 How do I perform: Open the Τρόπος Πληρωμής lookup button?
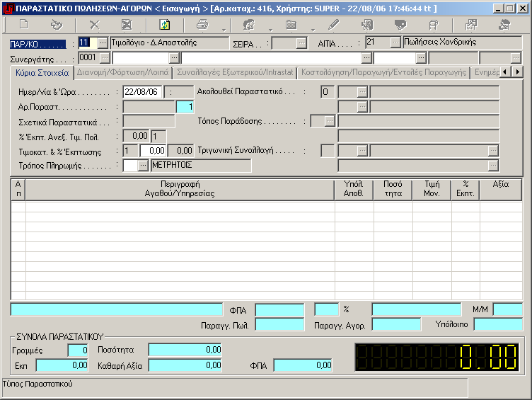pos(143,166)
